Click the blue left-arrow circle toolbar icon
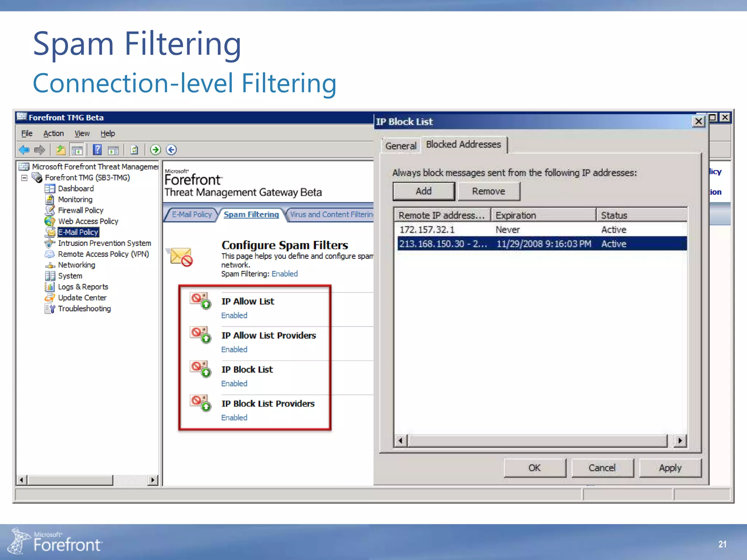The width and height of the screenshot is (747, 560). (171, 150)
